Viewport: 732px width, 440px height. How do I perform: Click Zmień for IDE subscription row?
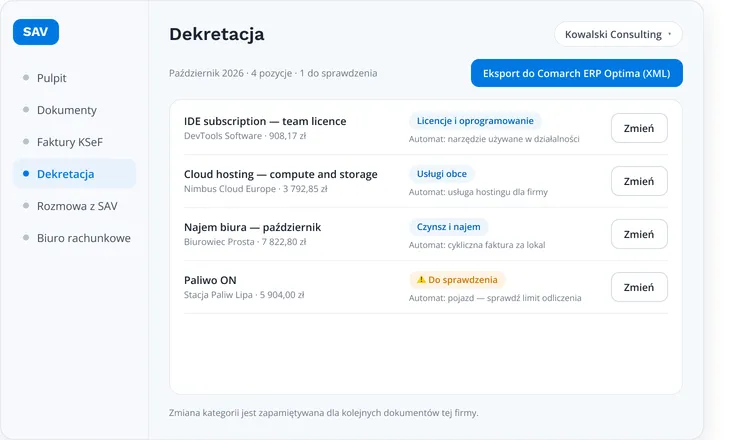(639, 128)
